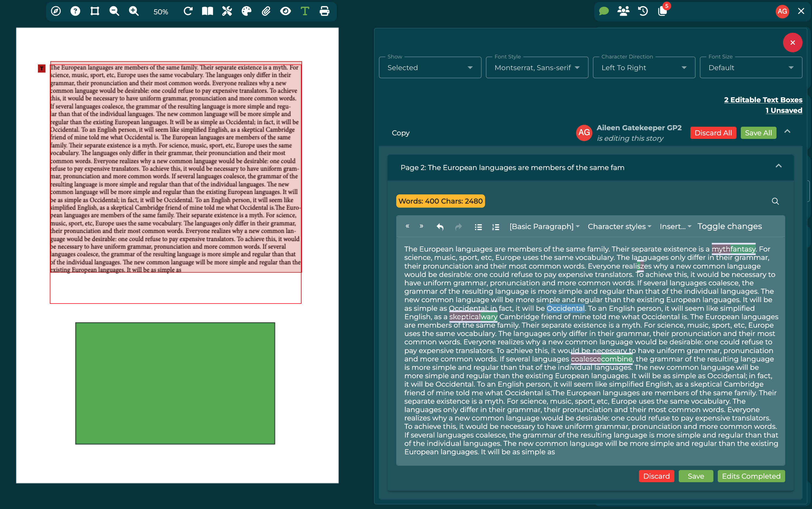
Task: Open the version history clock icon
Action: [x=643, y=11]
